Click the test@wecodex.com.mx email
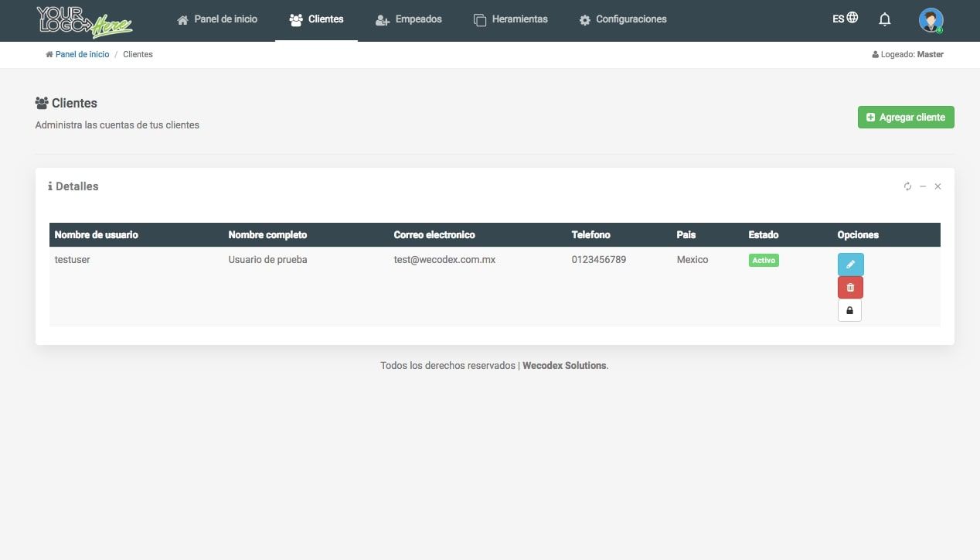The image size is (980, 560). [x=444, y=260]
